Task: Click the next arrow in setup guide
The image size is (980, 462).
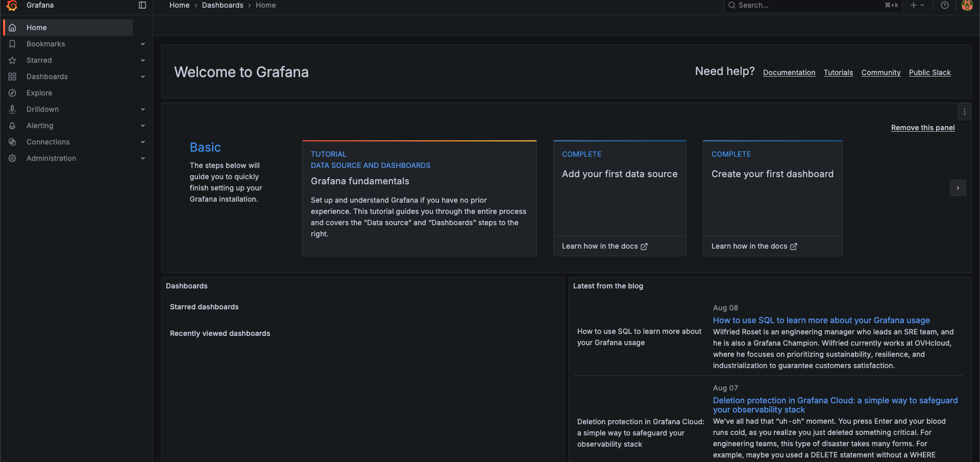Action: pyautogui.click(x=958, y=188)
